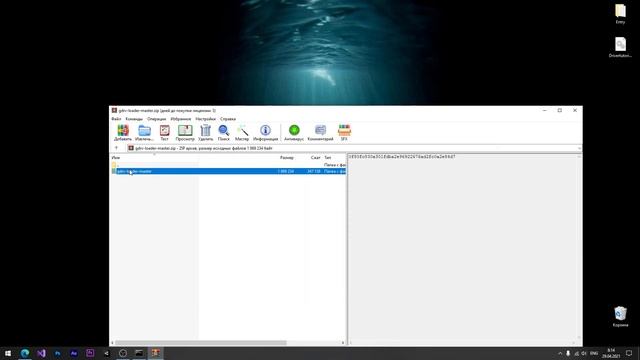640x360 pixels.
Task: Open the terminal window from taskbar
Action: point(139,353)
